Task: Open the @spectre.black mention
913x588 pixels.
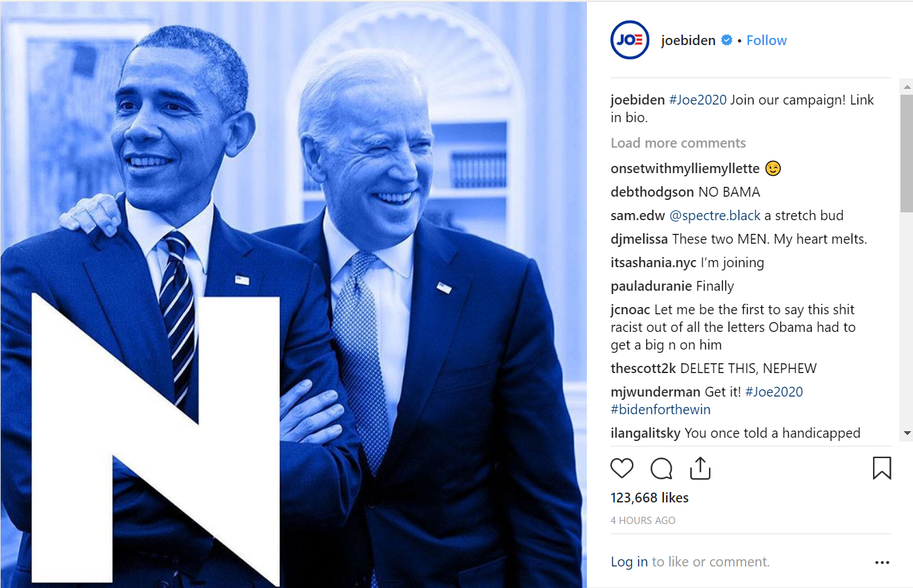Action: point(715,216)
